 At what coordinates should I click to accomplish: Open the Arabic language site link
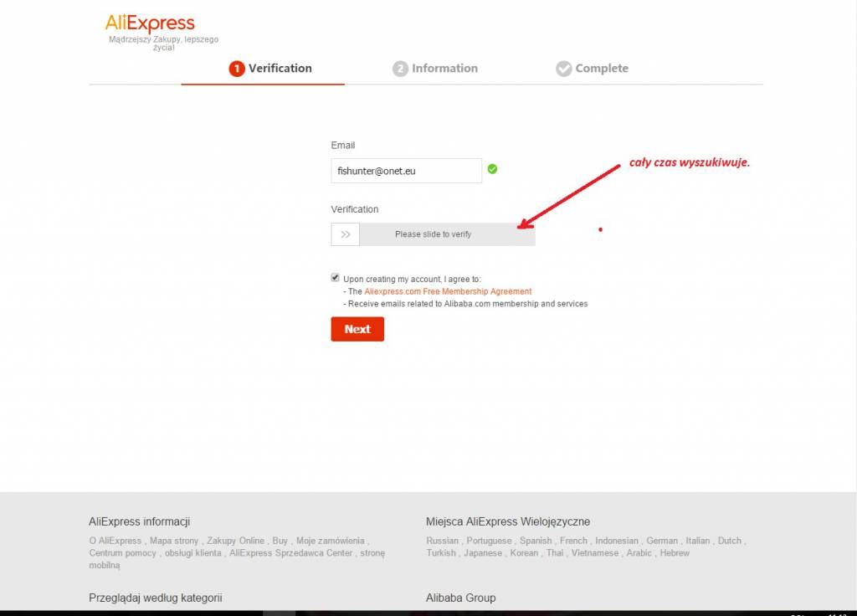coord(639,553)
